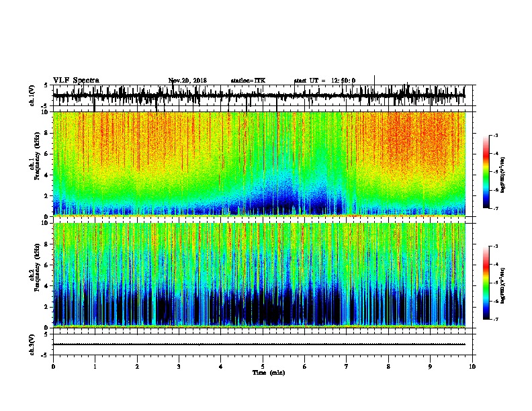Click the "VLF Spectra" title text
Screen dimensions: 532x411
[76, 81]
